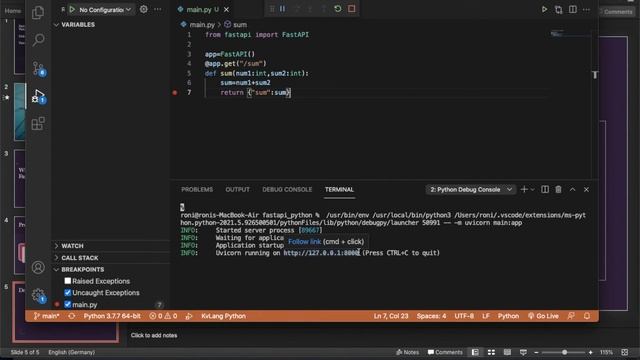The image size is (640, 360).
Task: Click Ln 7, Col 23 indicator
Action: (x=391, y=316)
